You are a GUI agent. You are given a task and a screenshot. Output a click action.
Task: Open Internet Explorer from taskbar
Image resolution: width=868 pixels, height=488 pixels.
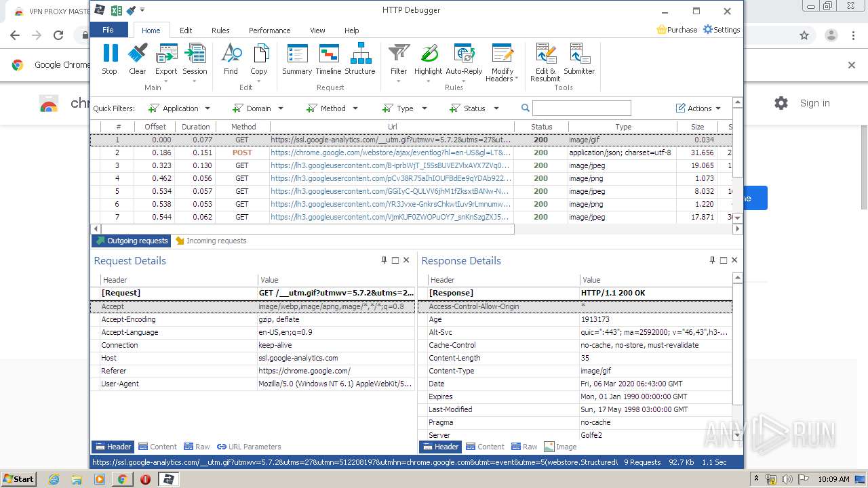(54, 479)
